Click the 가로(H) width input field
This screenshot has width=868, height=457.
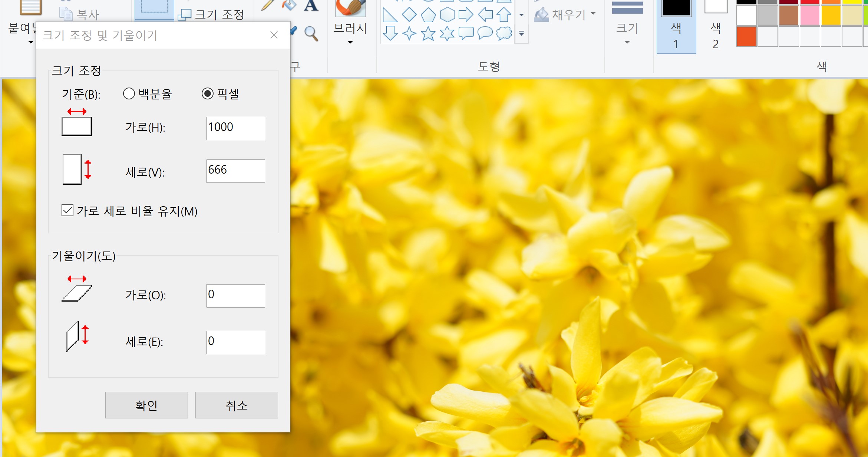235,128
